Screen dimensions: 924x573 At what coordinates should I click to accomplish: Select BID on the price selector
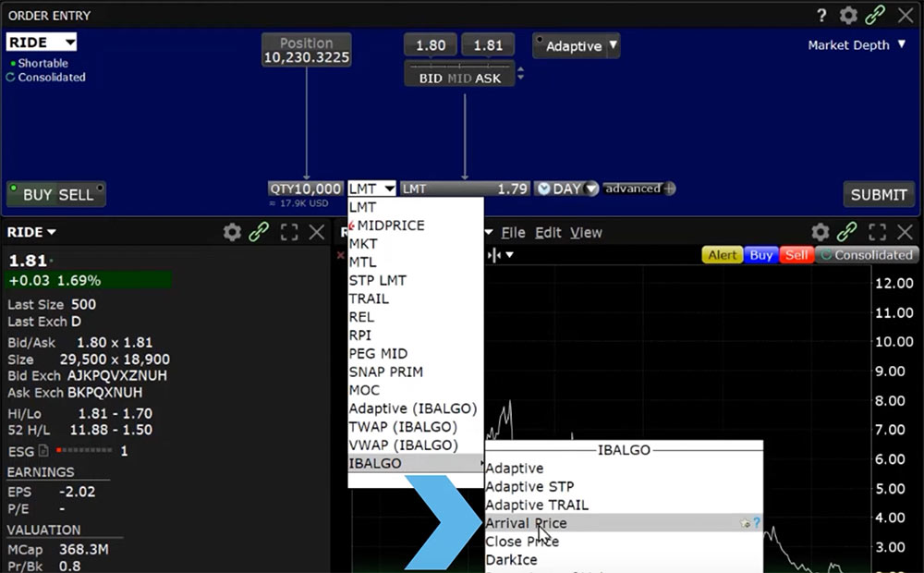point(431,79)
